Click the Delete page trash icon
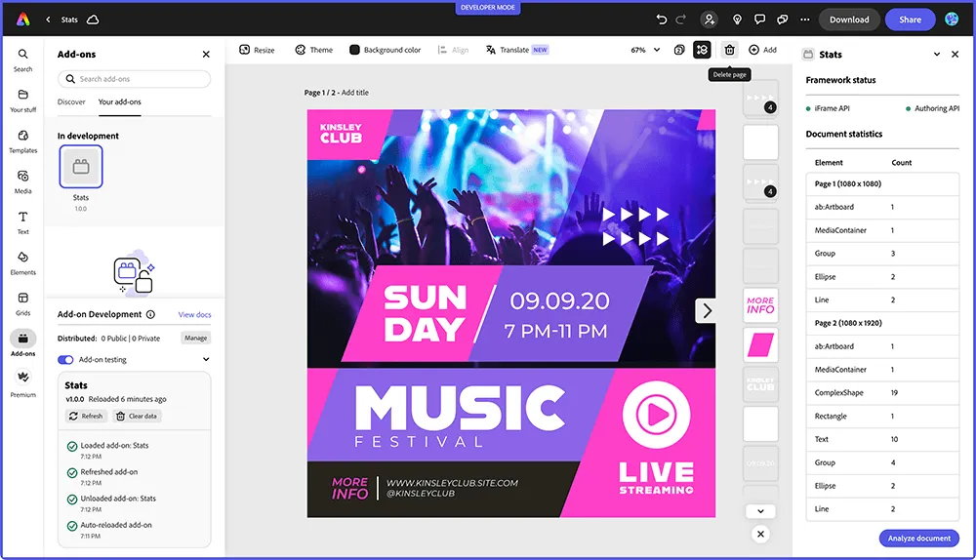Screen dimensions: 976x560 [729, 50]
